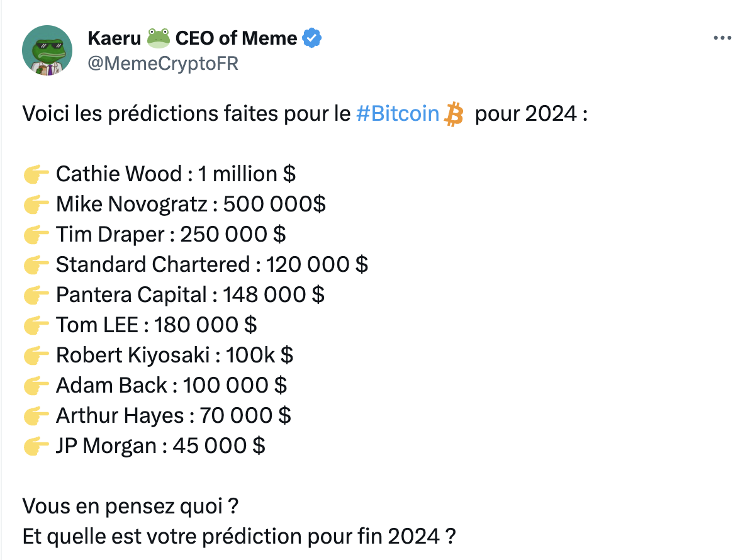Click the frog emoji in display name
This screenshot has height=560, width=750.
(x=159, y=38)
